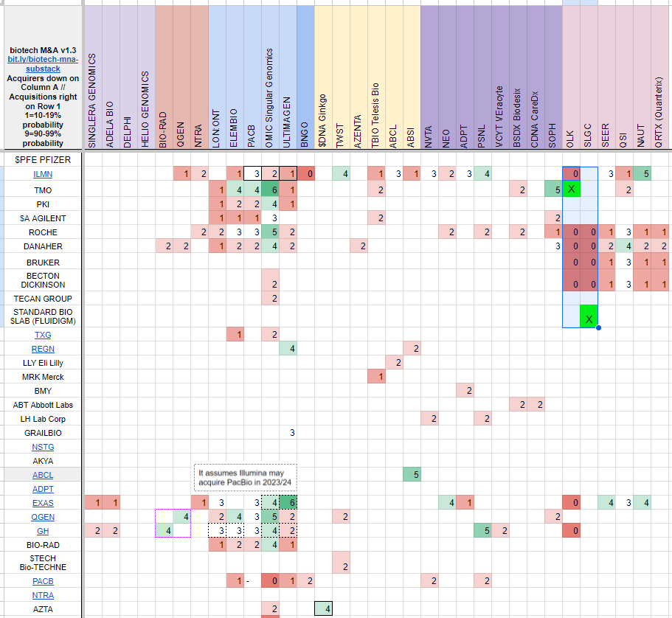This screenshot has height=618, width=672.
Task: Select the MRK Merck row label
Action: point(43,377)
